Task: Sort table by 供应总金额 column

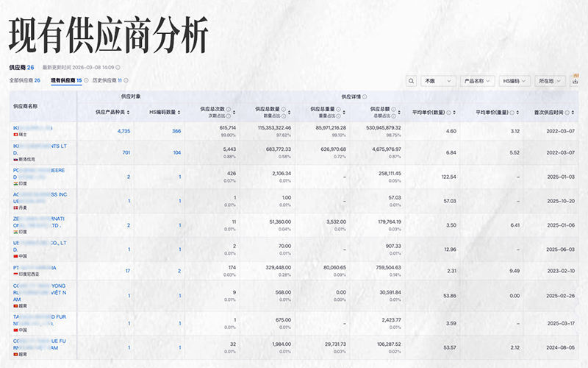Action: click(x=400, y=112)
